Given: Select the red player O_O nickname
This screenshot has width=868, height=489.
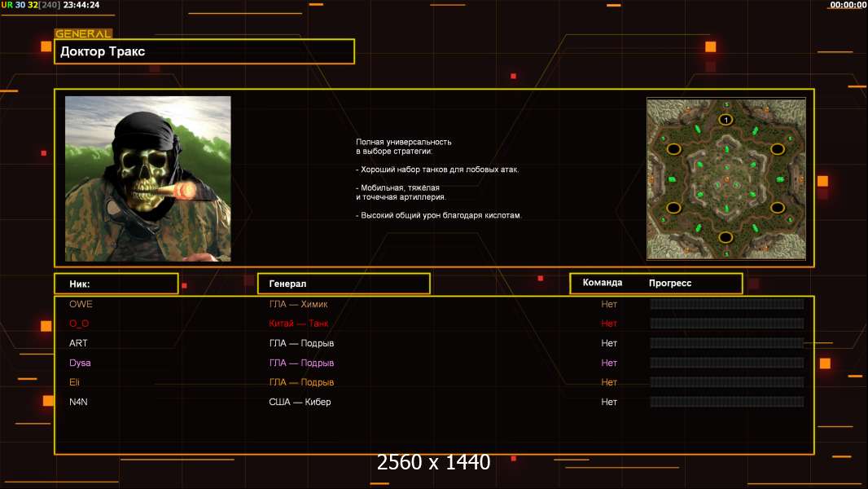Looking at the screenshot, I should point(79,324).
